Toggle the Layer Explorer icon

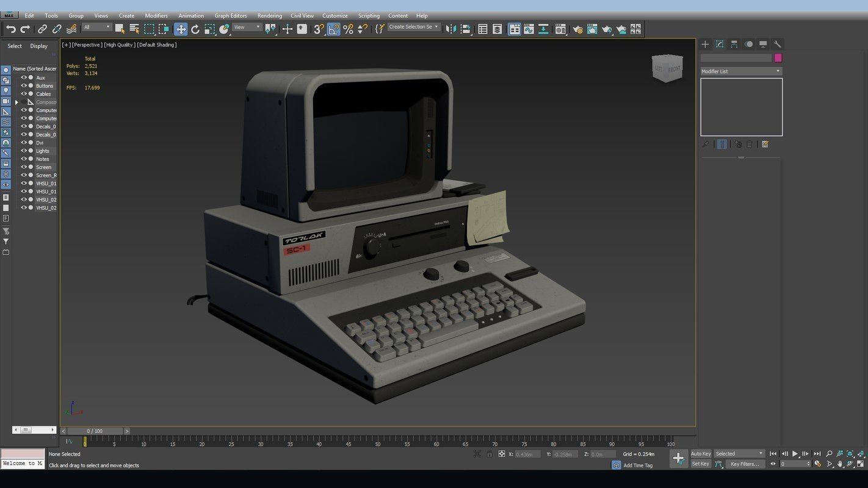497,29
